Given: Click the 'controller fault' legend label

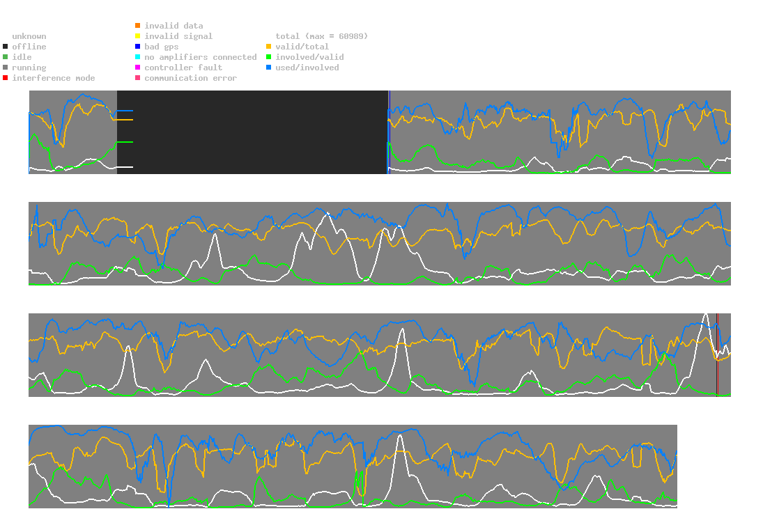Looking at the screenshot, I should pyautogui.click(x=183, y=68).
